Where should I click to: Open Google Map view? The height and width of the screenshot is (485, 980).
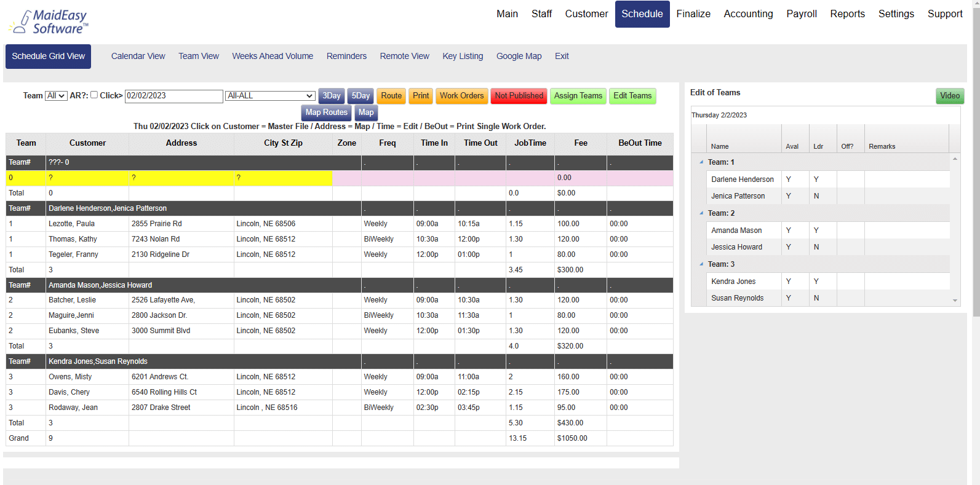click(x=519, y=57)
